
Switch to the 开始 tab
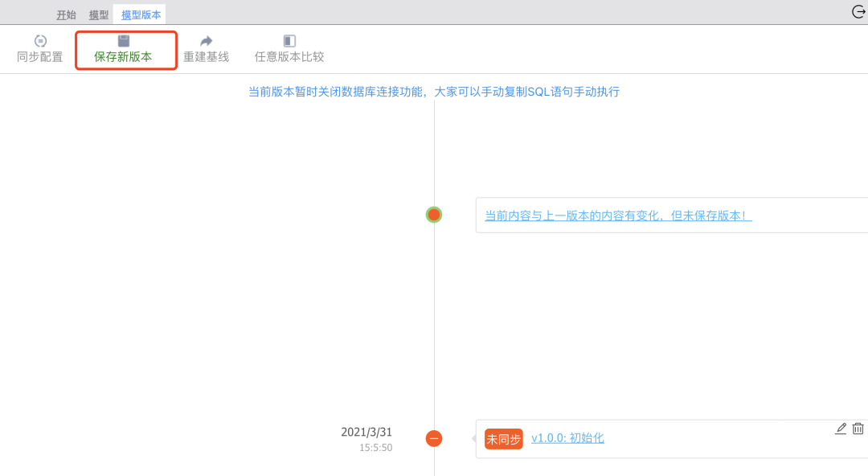coord(66,14)
